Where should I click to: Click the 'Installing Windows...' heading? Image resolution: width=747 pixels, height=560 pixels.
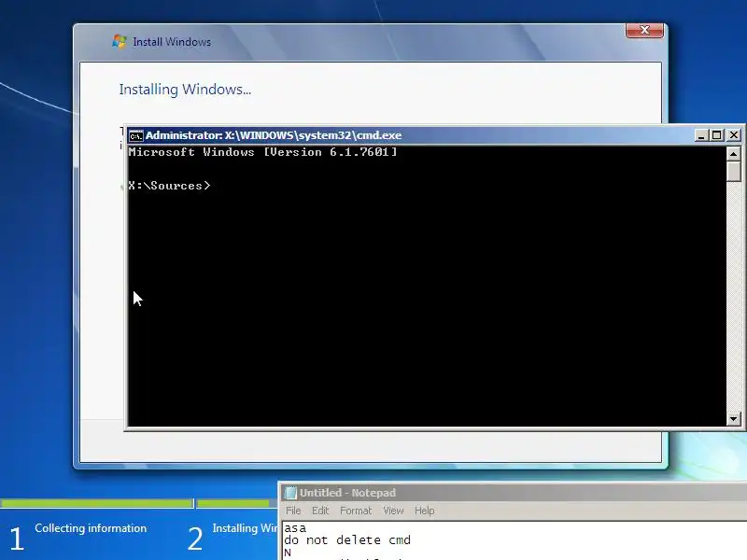click(185, 89)
